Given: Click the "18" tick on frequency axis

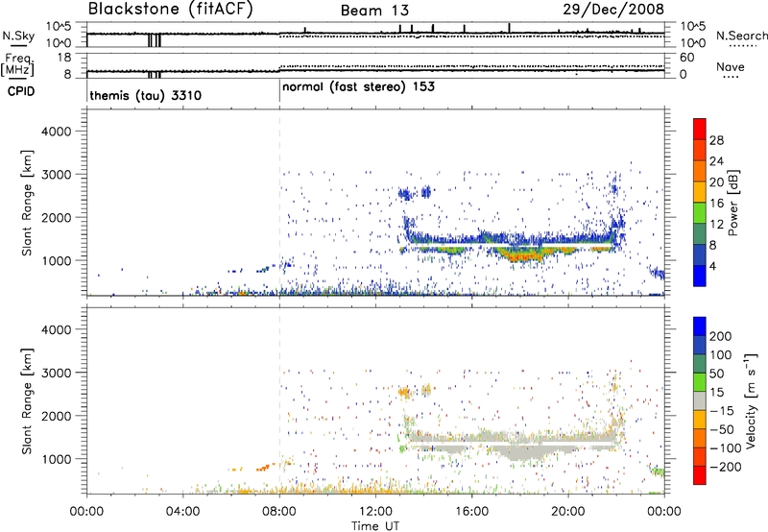Looking at the screenshot, I should (x=64, y=58).
